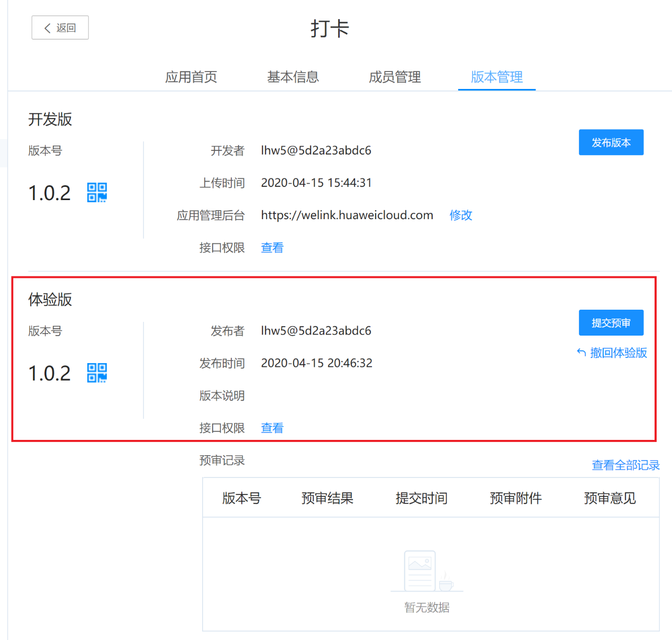
Task: Click the 返回 back button
Action: [x=60, y=28]
